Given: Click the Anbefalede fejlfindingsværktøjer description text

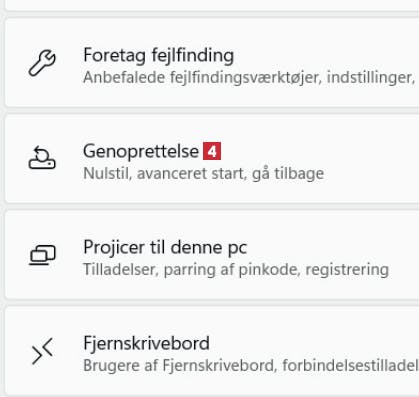Looking at the screenshot, I should click(249, 78).
